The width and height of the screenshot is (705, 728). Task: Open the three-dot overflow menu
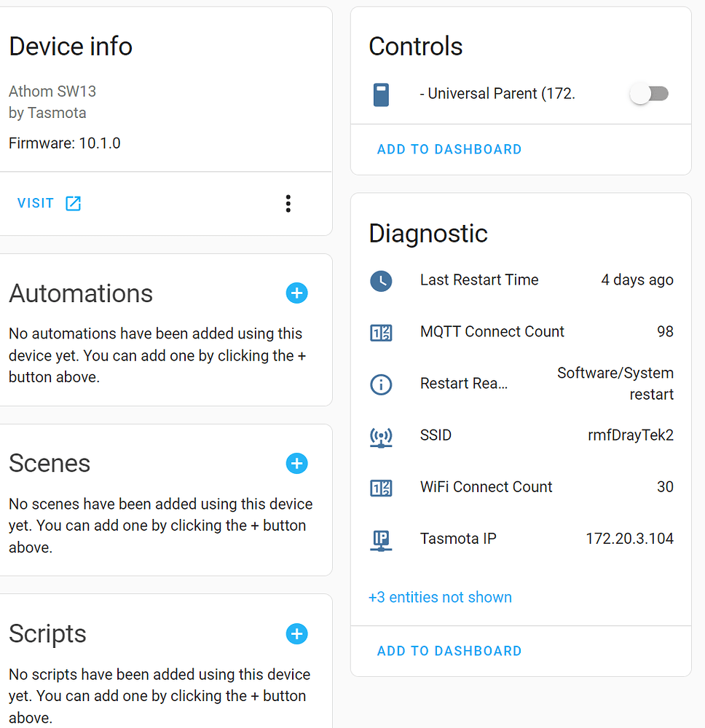tap(288, 203)
